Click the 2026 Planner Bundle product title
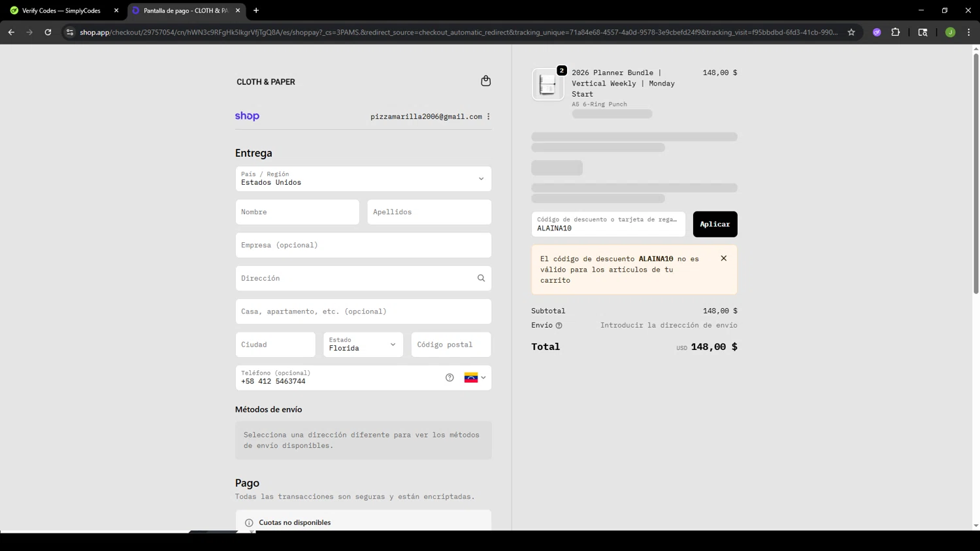The height and width of the screenshot is (551, 980). pyautogui.click(x=623, y=83)
